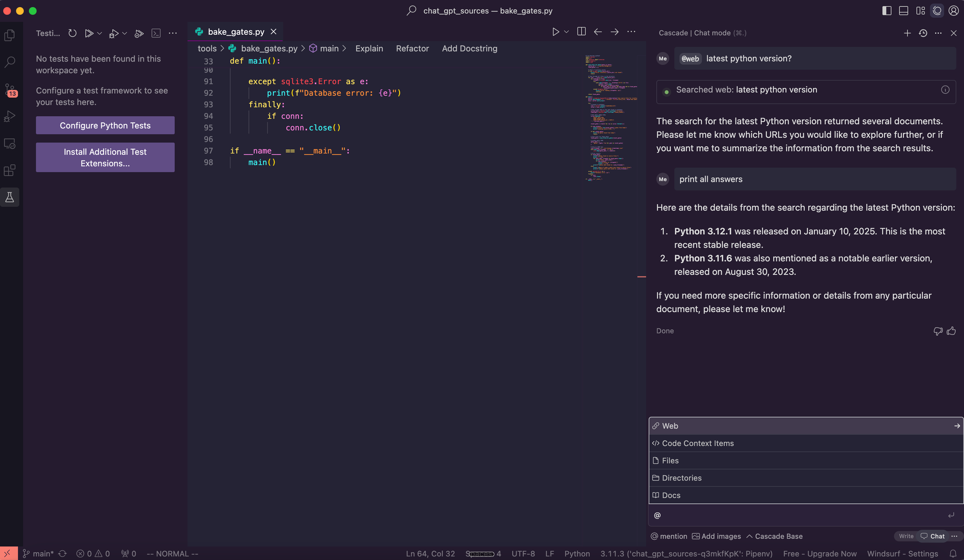964x560 pixels.
Task: Give thumbs up to Cascade response
Action: tap(951, 331)
